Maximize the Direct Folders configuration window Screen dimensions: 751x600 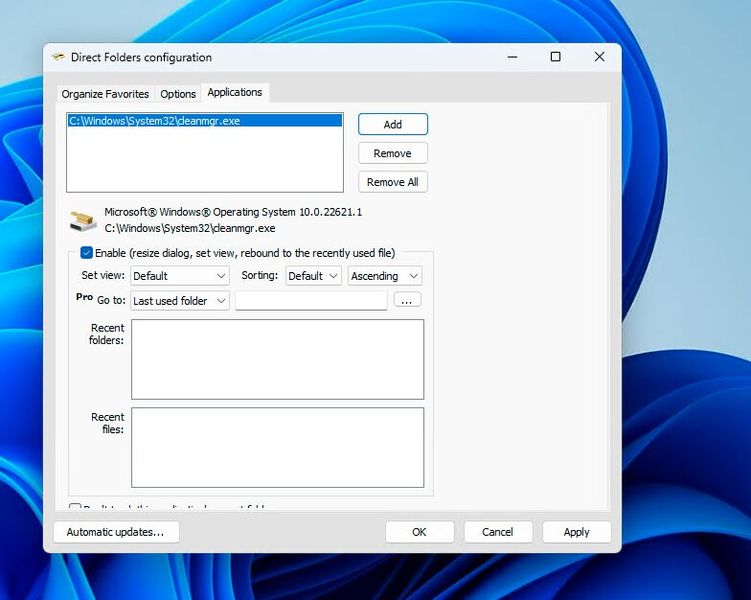pyautogui.click(x=556, y=57)
